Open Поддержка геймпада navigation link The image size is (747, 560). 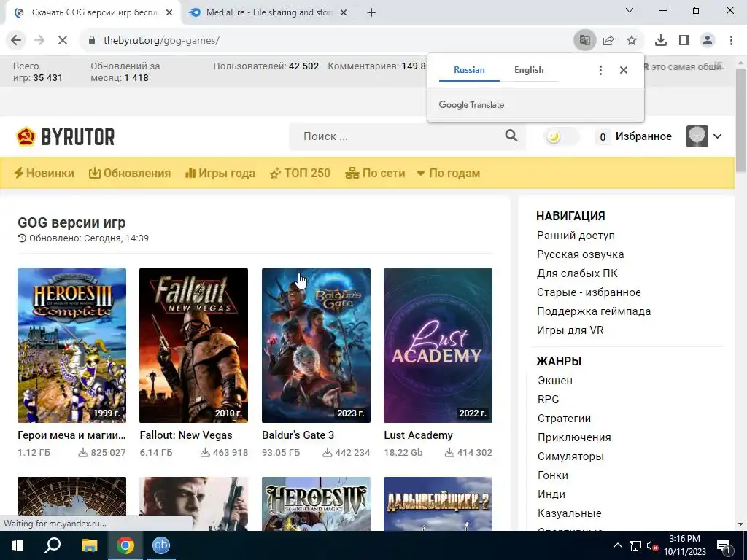(594, 311)
